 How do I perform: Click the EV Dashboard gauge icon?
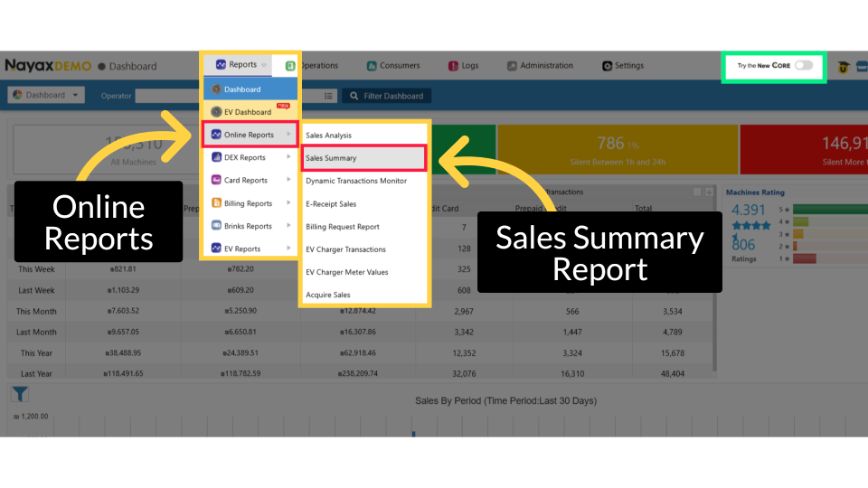point(216,112)
